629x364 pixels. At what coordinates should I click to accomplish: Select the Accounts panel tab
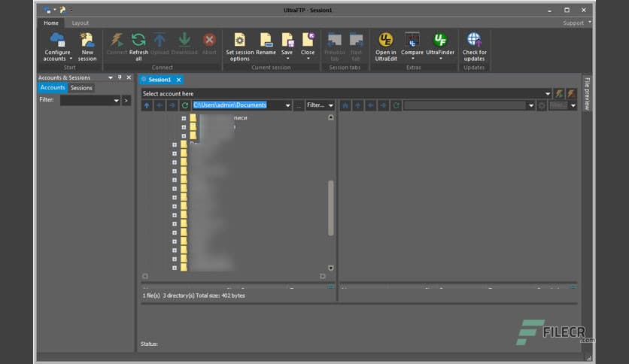pos(53,88)
